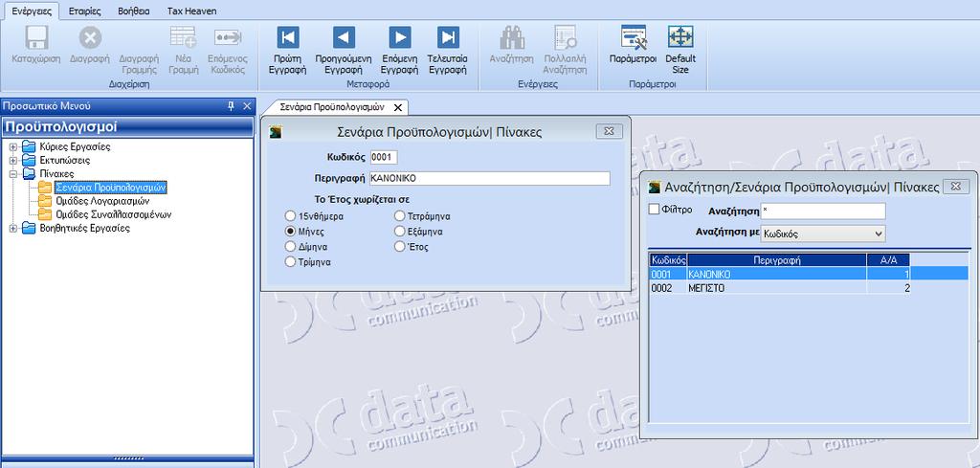Sort by the Κωδικός column header

(668, 260)
